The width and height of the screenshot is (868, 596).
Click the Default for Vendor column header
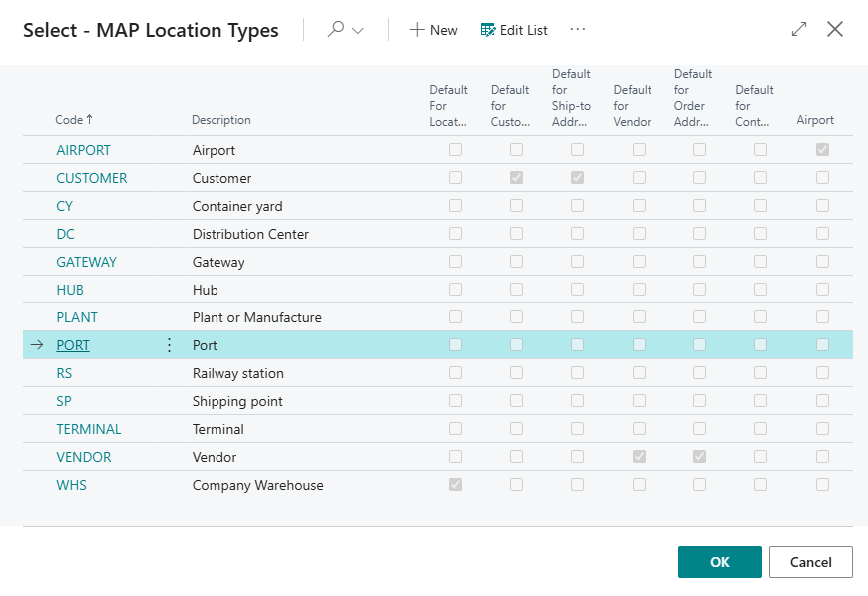point(632,105)
